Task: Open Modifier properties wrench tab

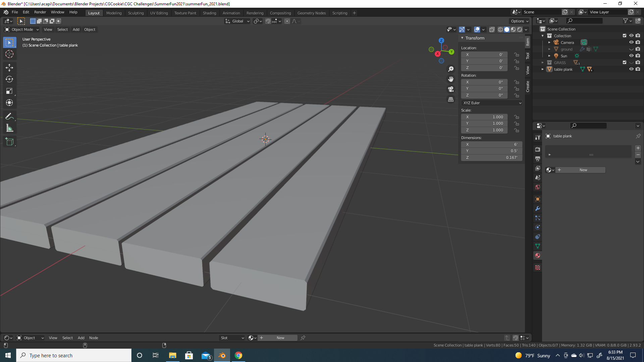Action: [x=538, y=208]
